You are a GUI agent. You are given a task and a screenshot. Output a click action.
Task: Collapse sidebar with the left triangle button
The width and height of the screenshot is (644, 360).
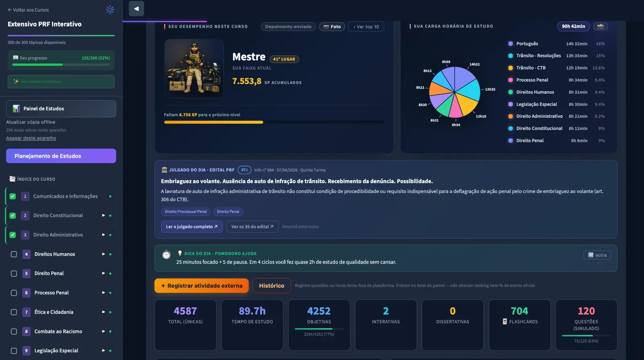[x=136, y=8]
